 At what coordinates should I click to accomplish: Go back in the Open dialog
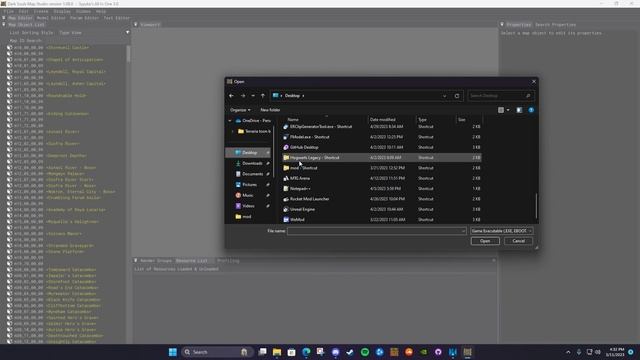[231, 96]
